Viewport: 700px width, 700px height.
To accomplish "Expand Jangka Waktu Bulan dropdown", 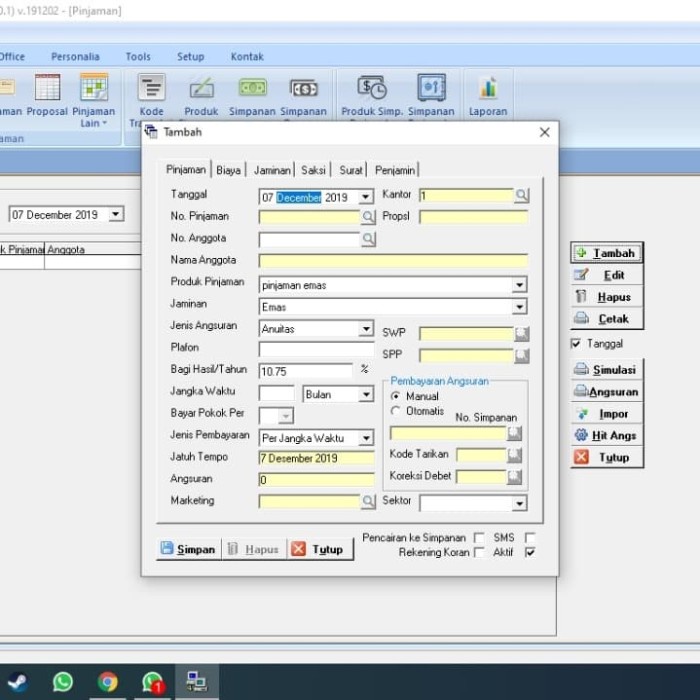I will coord(366,394).
